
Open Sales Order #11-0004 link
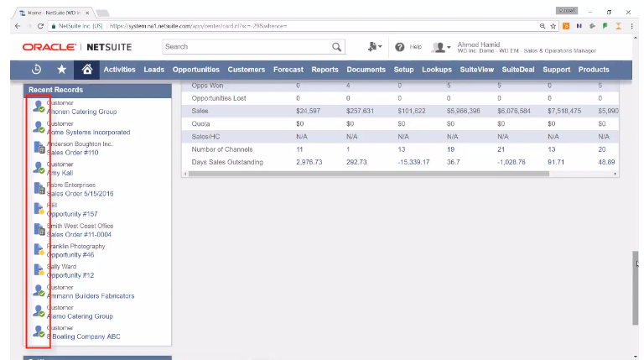pos(79,234)
